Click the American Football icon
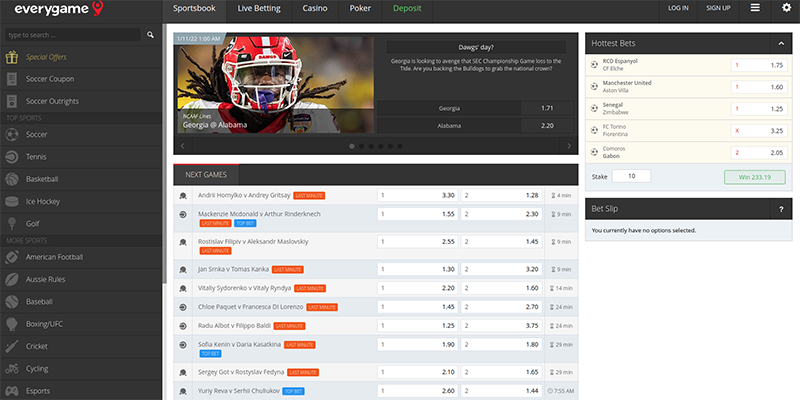The image size is (800, 400). 12,257
